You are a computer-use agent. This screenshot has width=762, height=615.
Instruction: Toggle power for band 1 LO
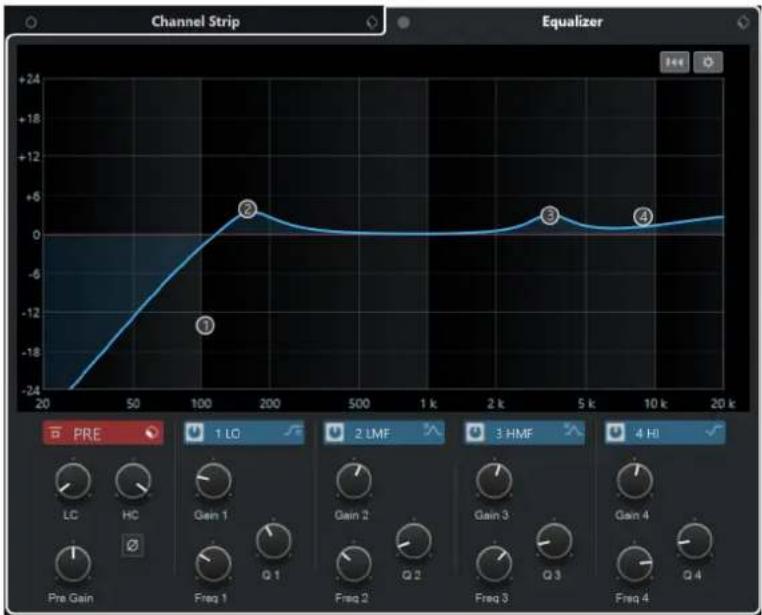pos(195,432)
